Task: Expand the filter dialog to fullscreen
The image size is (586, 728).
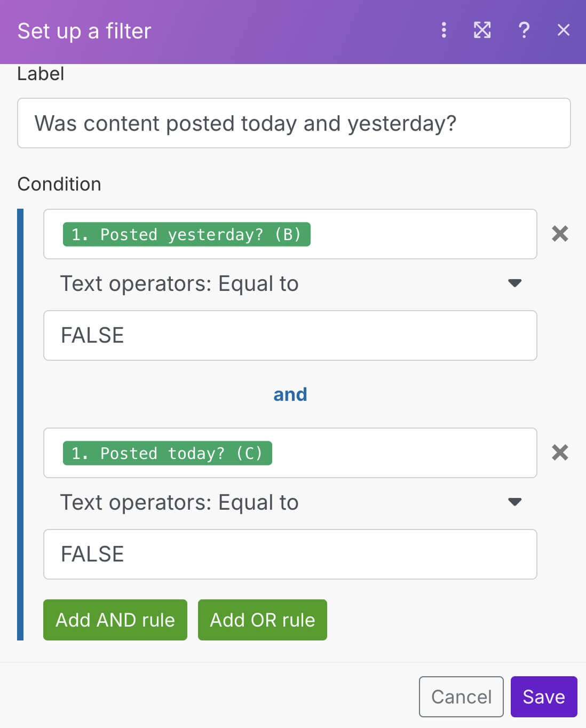Action: (482, 31)
